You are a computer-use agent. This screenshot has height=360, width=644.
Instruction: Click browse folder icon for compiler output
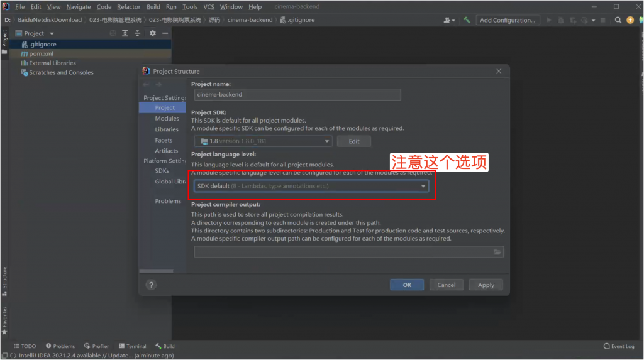tap(497, 252)
